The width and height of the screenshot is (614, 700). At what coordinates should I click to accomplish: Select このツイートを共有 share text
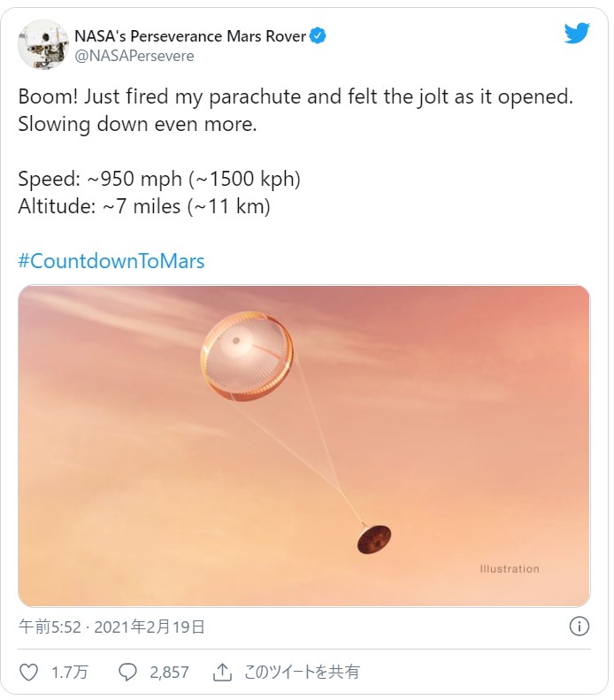303,673
